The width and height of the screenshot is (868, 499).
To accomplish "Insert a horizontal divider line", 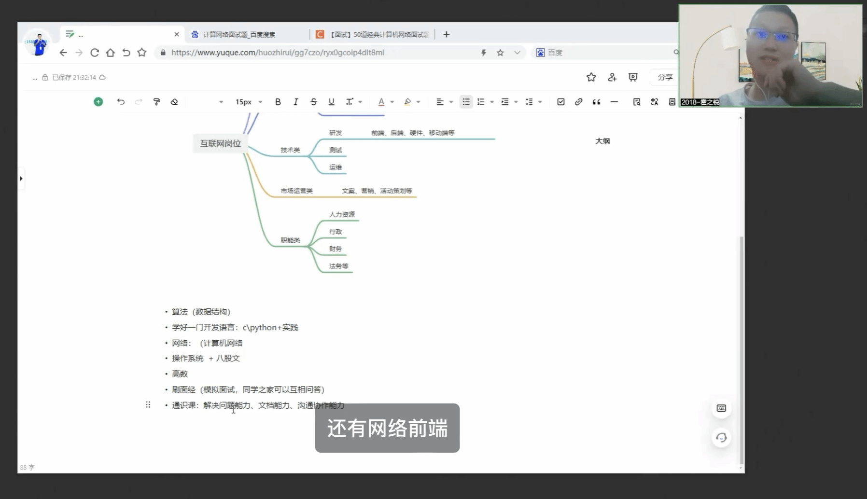I will (614, 102).
